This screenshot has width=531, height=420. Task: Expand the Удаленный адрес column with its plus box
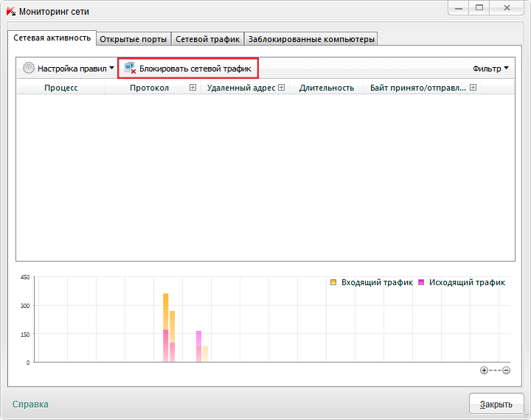click(x=282, y=88)
